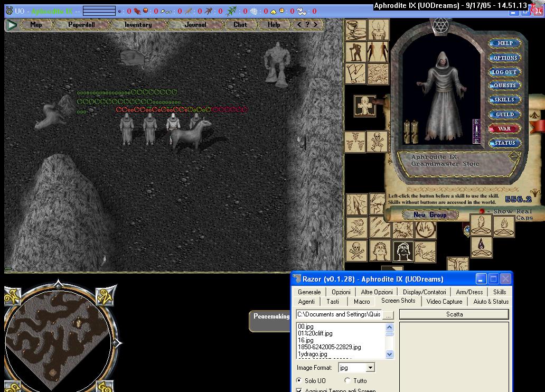Switch to the Macro tab in Razor
545x392 pixels.
click(362, 302)
